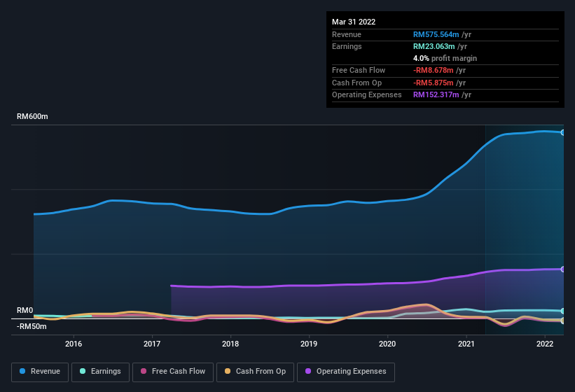Click the 2016 x-axis label
Image resolution: width=575 pixels, height=392 pixels.
point(74,344)
